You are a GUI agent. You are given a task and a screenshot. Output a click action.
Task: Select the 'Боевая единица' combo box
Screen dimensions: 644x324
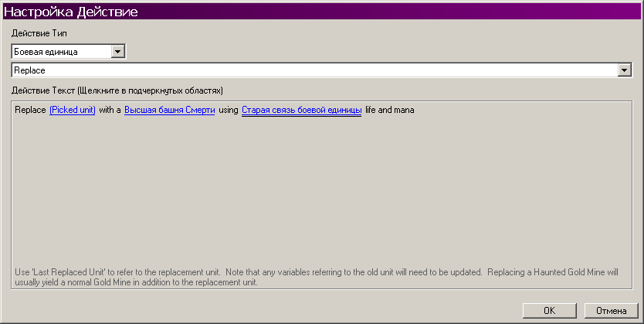click(x=69, y=52)
